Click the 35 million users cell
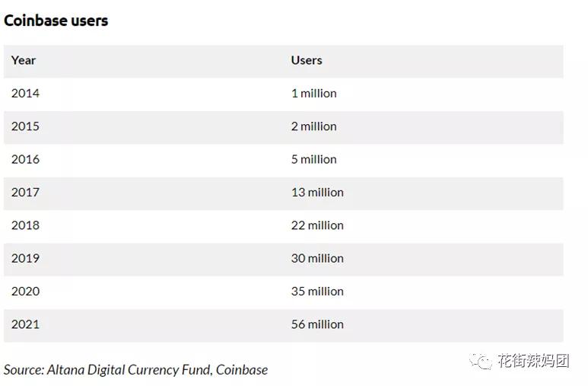 (x=317, y=292)
